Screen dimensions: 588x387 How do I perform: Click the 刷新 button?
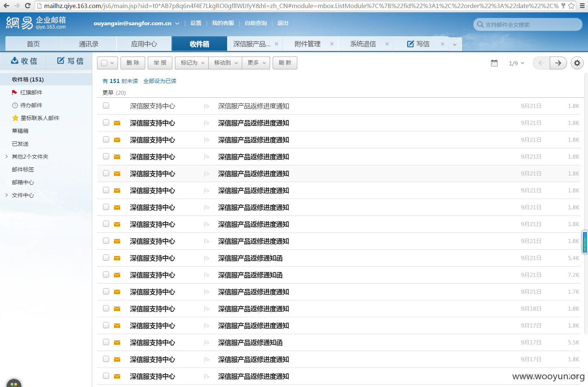[x=285, y=63]
